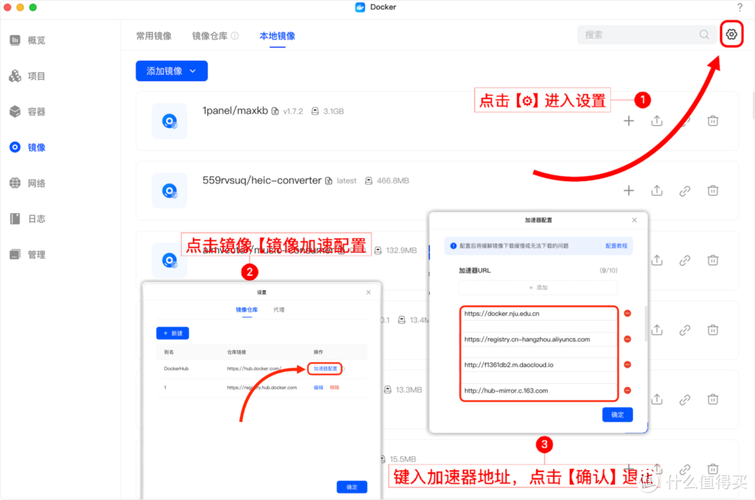Switch to the 镜像仓库 top tab

coord(209,36)
